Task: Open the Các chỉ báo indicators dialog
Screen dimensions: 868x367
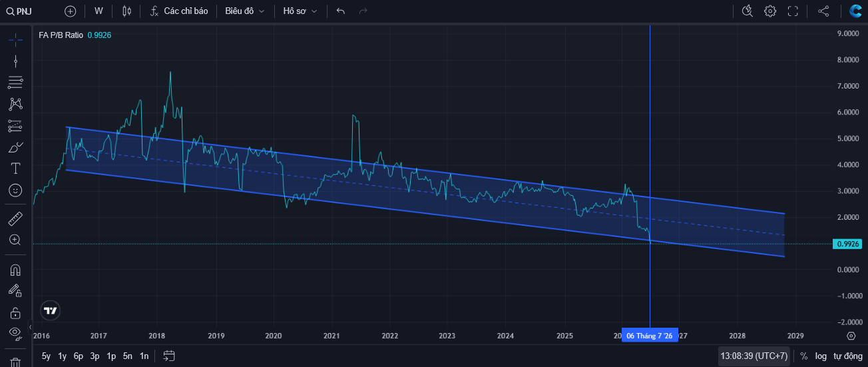Action: 179,11
